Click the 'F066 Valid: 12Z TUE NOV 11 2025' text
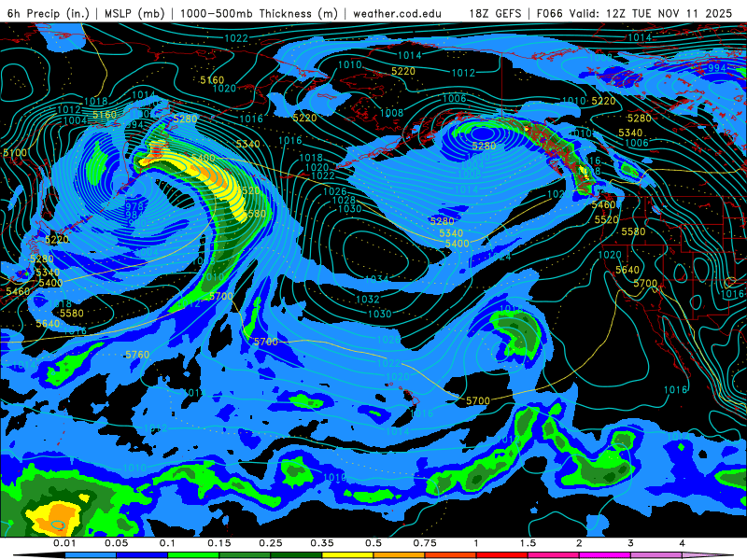The image size is (747, 560). pyautogui.click(x=634, y=13)
